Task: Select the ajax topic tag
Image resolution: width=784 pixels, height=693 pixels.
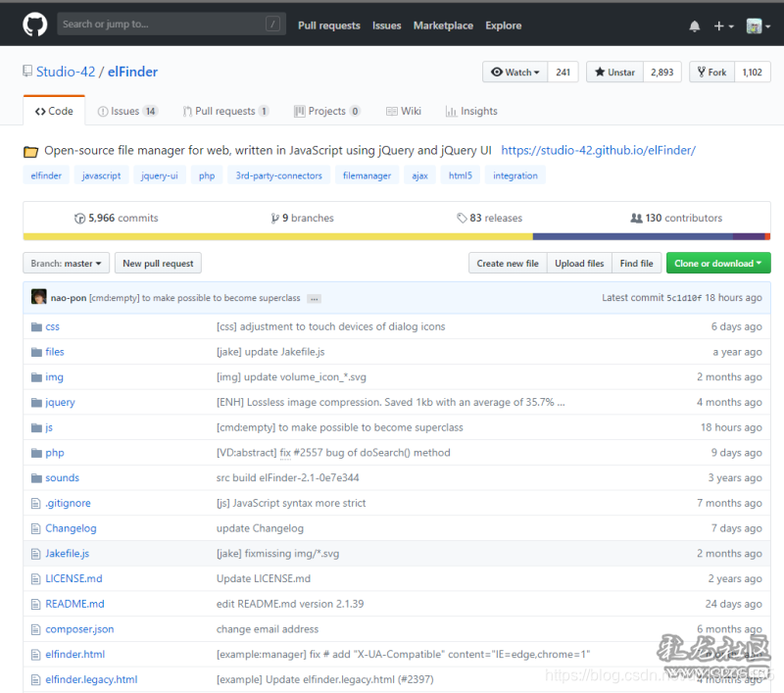Action: (x=420, y=175)
